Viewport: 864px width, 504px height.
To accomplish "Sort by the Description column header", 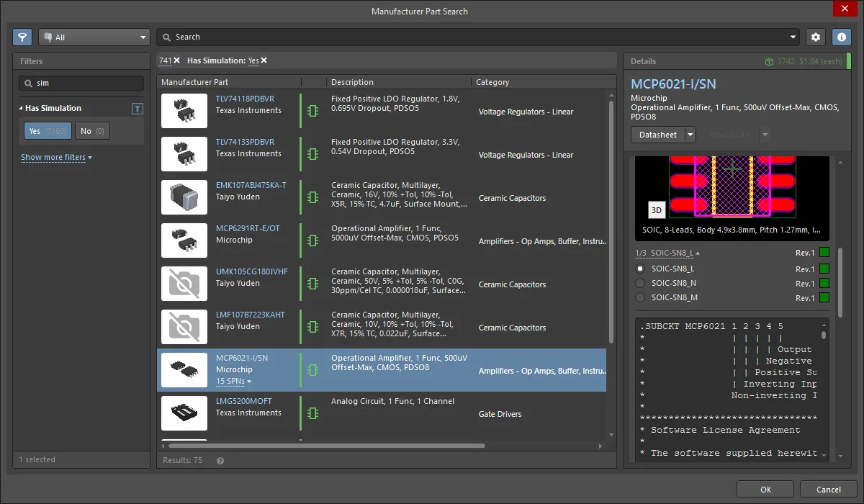I will 353,82.
